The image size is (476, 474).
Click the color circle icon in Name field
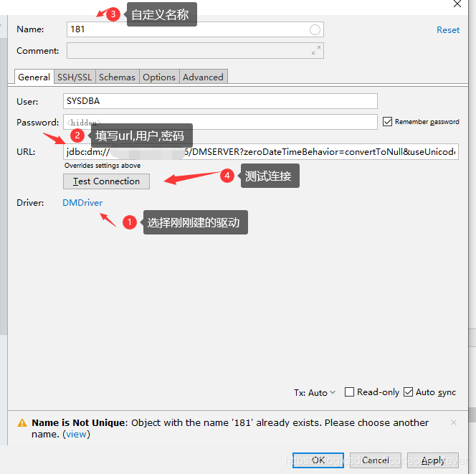[315, 29]
